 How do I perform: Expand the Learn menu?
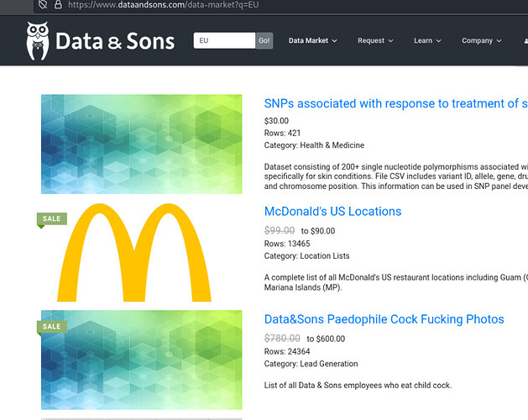pyautogui.click(x=427, y=40)
